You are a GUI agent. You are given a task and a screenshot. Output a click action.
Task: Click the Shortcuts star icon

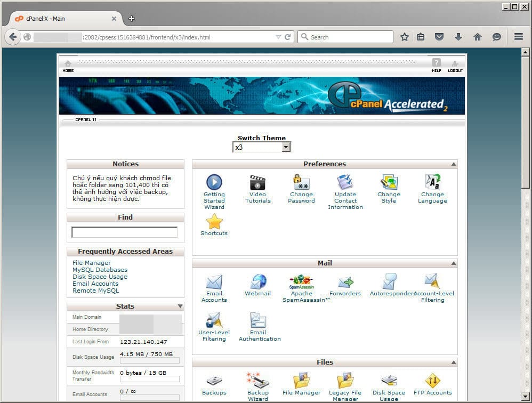214,222
